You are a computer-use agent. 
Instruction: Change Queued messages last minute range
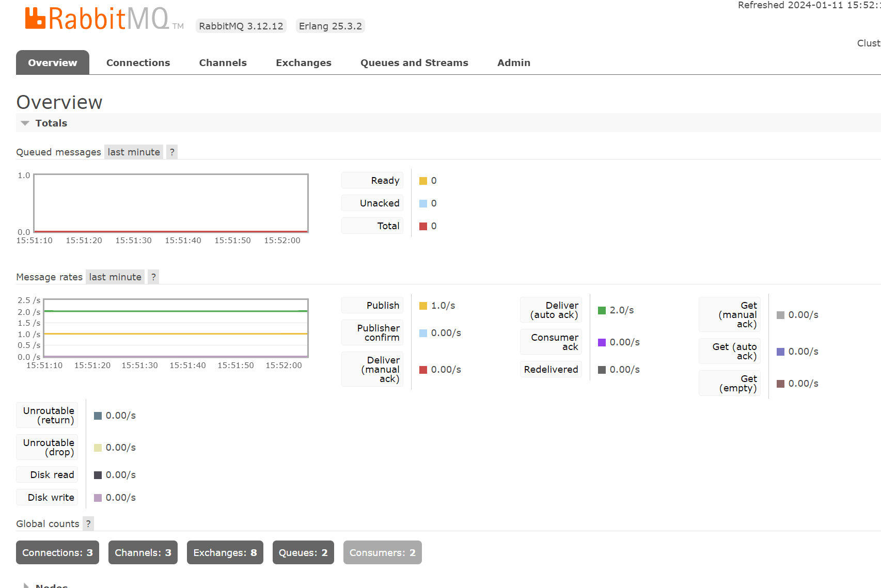[x=134, y=152]
